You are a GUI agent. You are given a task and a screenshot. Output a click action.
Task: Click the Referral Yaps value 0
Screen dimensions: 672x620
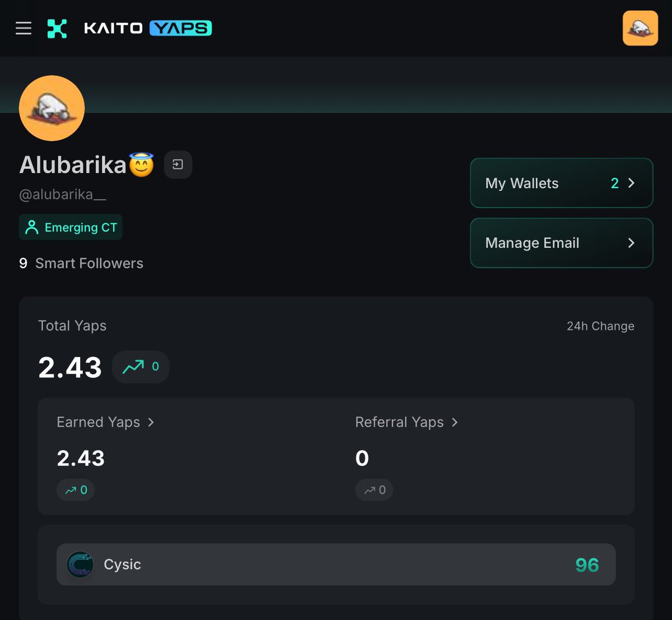pyautogui.click(x=362, y=458)
